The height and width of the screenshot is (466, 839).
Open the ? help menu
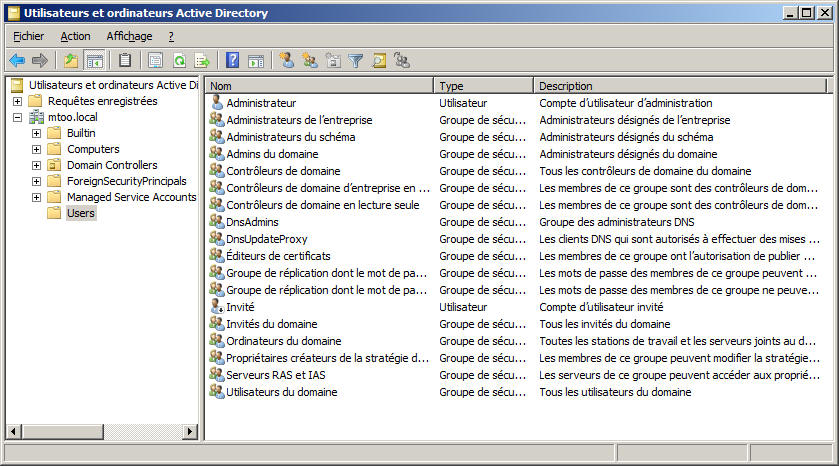click(171, 36)
